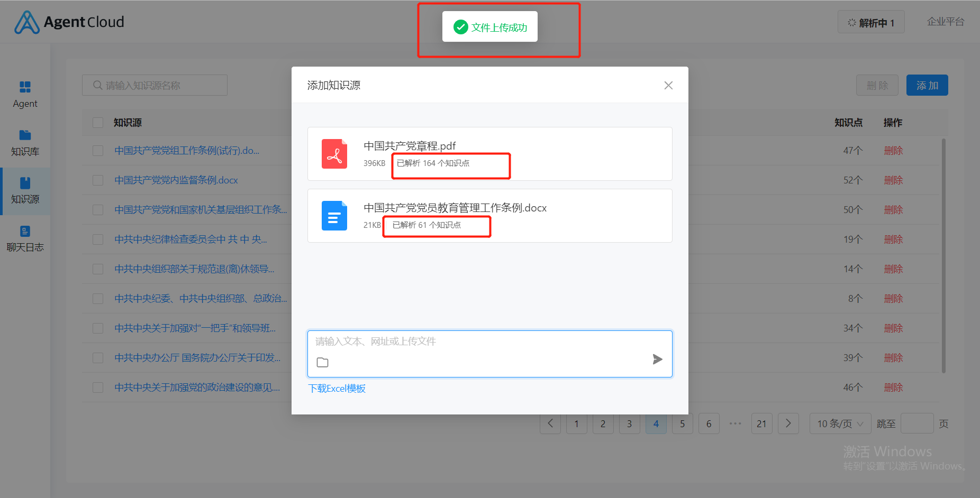
Task: Delete the 46个 knowledge source row
Action: (893, 388)
